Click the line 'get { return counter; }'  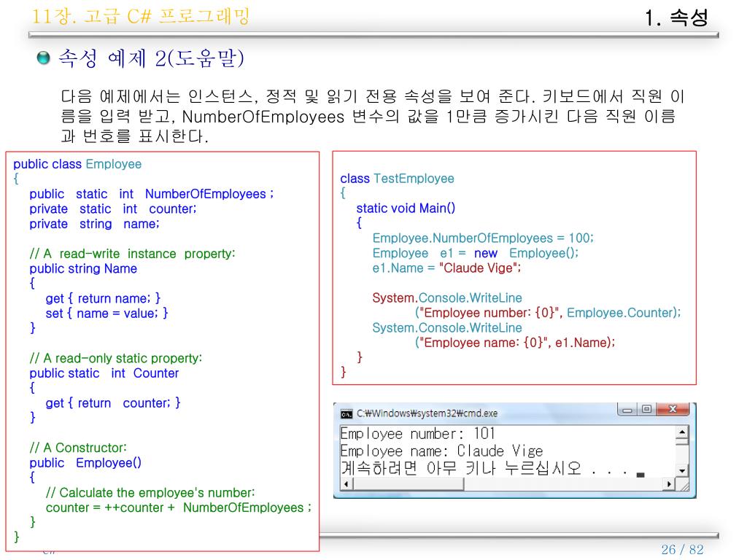(113, 402)
